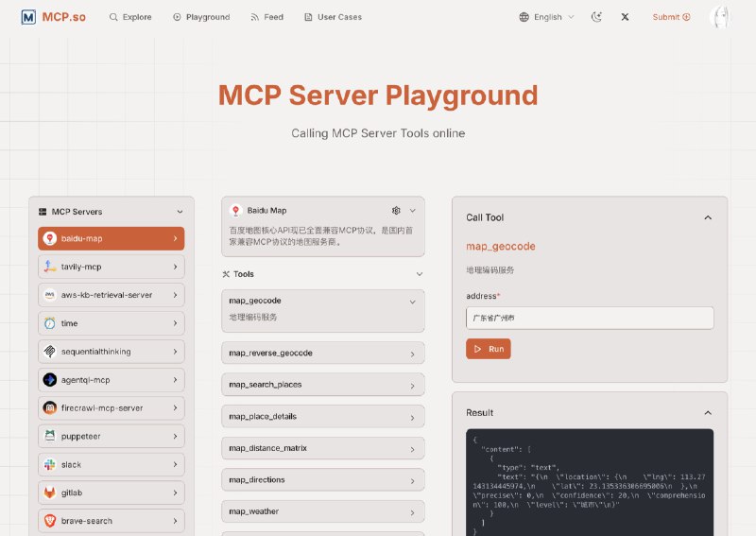Click the address input field

(590, 318)
